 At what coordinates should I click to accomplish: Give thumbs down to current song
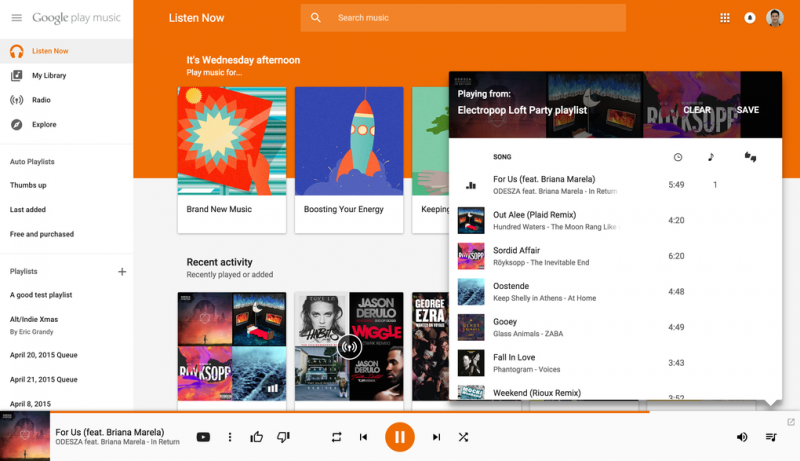point(283,437)
